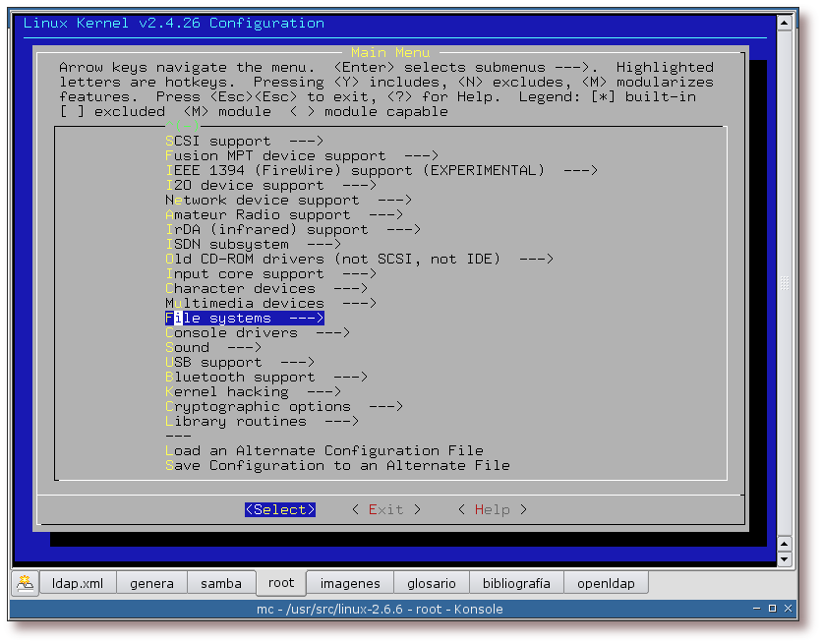Screen dimensions: 822x644
Task: Click the vertical scrollbar handle at the right edge
Action: coord(785,283)
